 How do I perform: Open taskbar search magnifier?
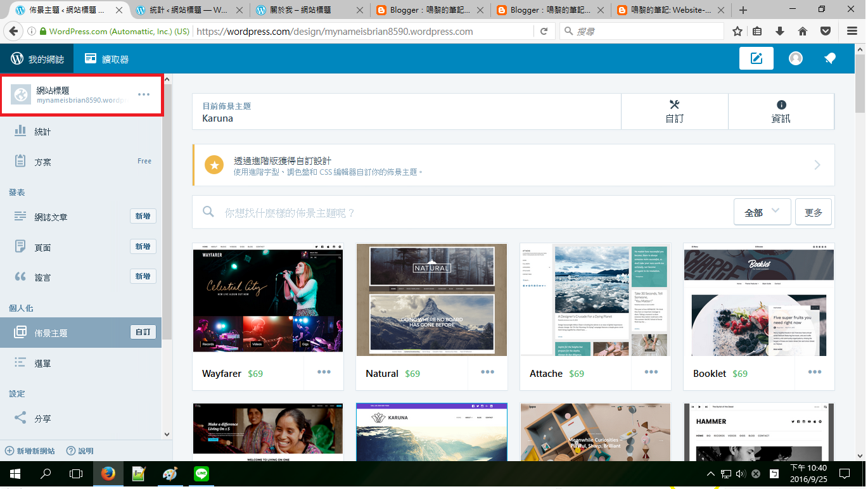[x=46, y=474]
